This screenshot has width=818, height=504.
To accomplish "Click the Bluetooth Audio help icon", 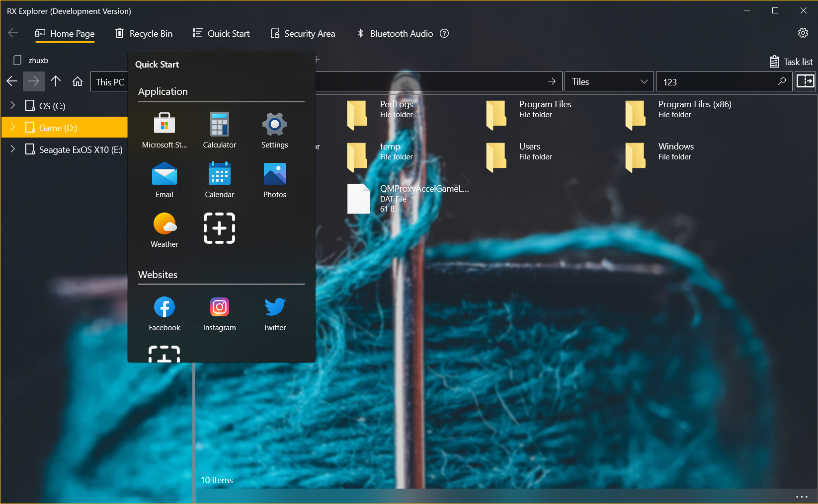I will coord(444,33).
